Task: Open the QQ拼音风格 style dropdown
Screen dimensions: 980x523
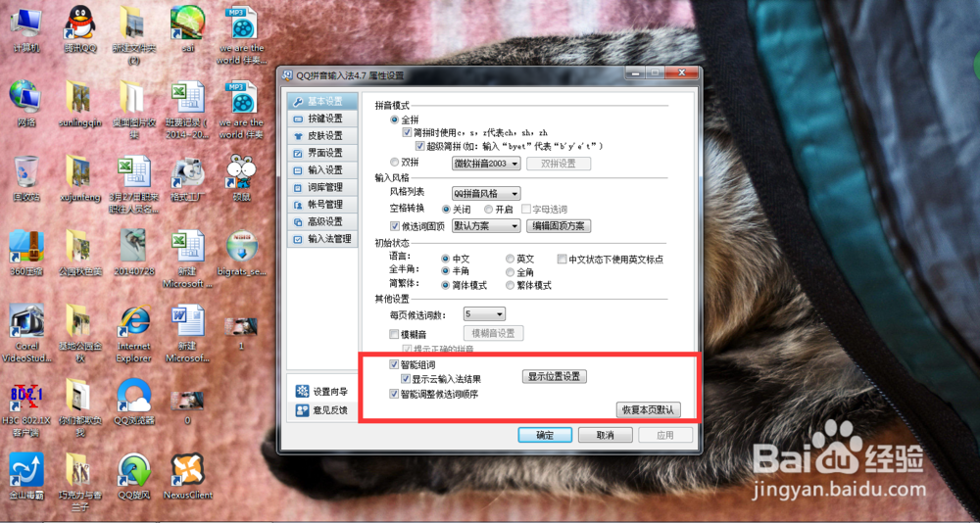Action: (486, 194)
